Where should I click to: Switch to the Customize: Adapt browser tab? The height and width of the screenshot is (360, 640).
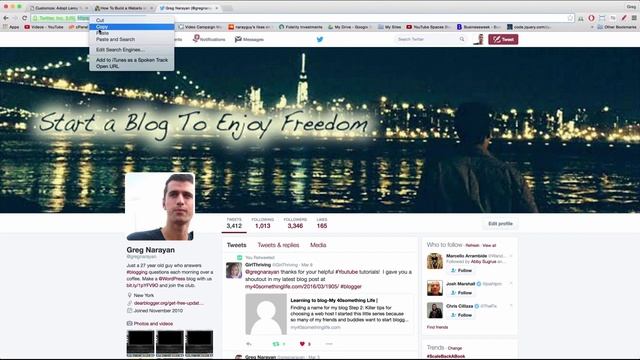(x=59, y=8)
